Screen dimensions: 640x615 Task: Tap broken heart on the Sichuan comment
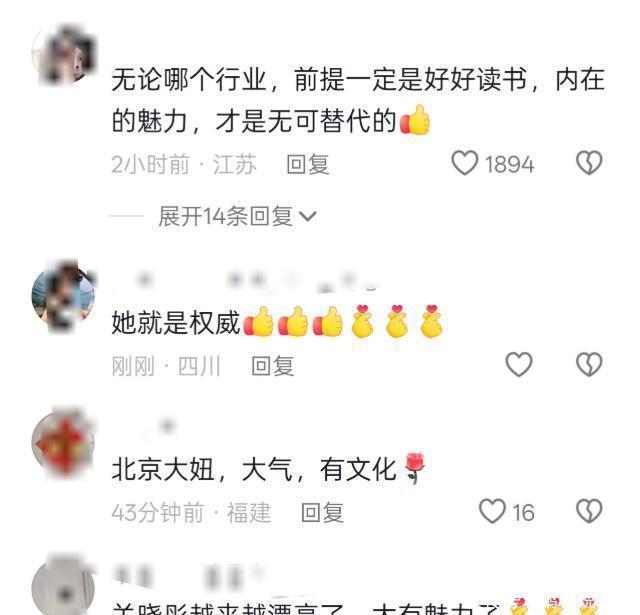click(x=589, y=364)
